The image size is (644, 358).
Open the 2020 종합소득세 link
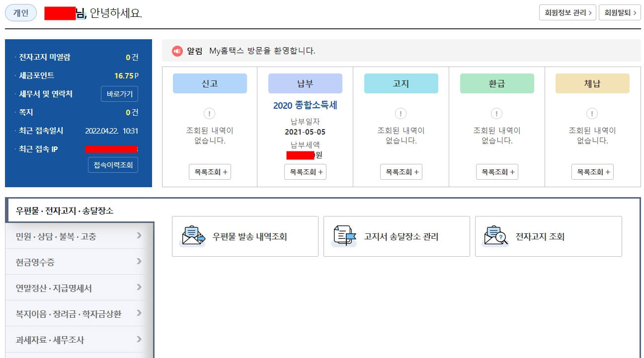tap(305, 104)
